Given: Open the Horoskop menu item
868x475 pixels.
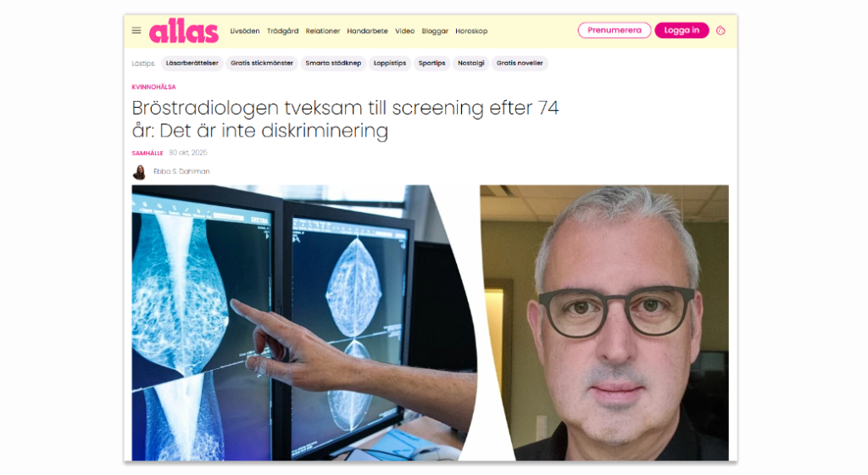Looking at the screenshot, I should click(x=471, y=31).
